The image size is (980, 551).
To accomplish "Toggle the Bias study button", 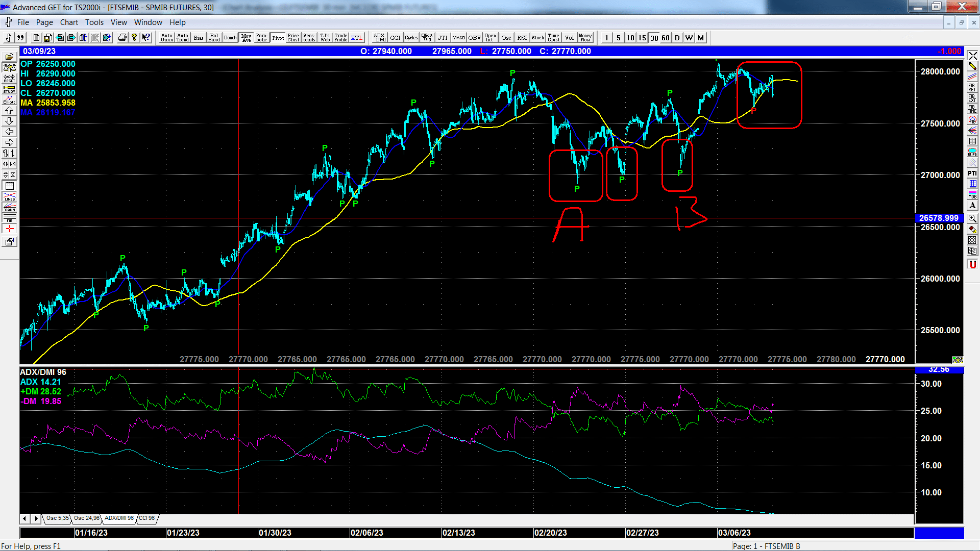I will tap(199, 38).
